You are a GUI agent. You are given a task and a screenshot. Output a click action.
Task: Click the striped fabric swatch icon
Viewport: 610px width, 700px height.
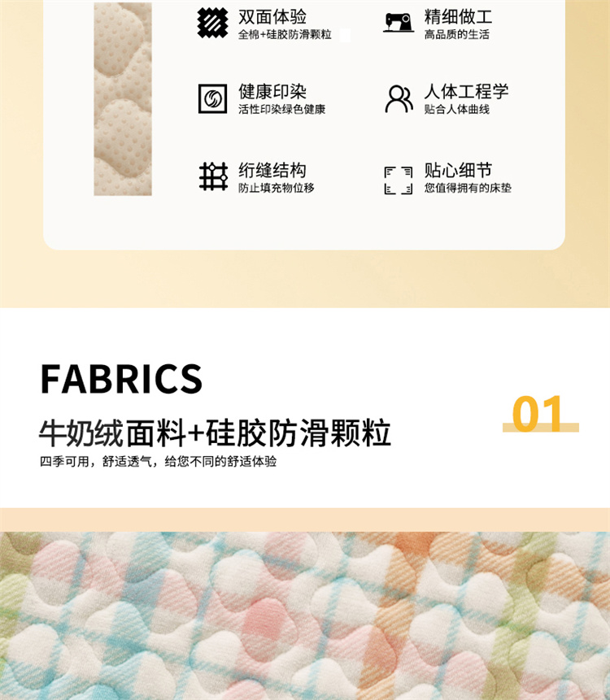click(212, 23)
